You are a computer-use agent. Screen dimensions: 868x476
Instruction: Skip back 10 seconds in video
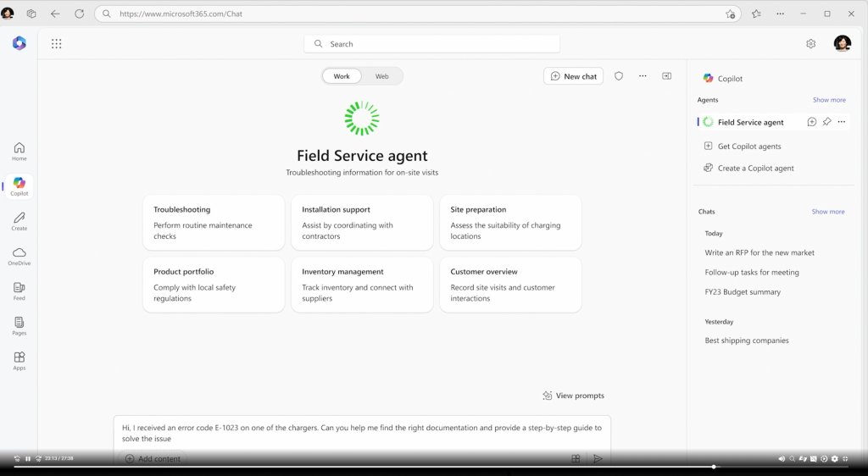coord(17,458)
